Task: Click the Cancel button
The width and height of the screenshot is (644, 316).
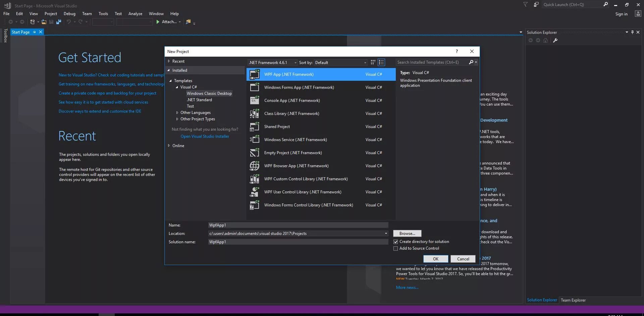Action: pos(463,259)
